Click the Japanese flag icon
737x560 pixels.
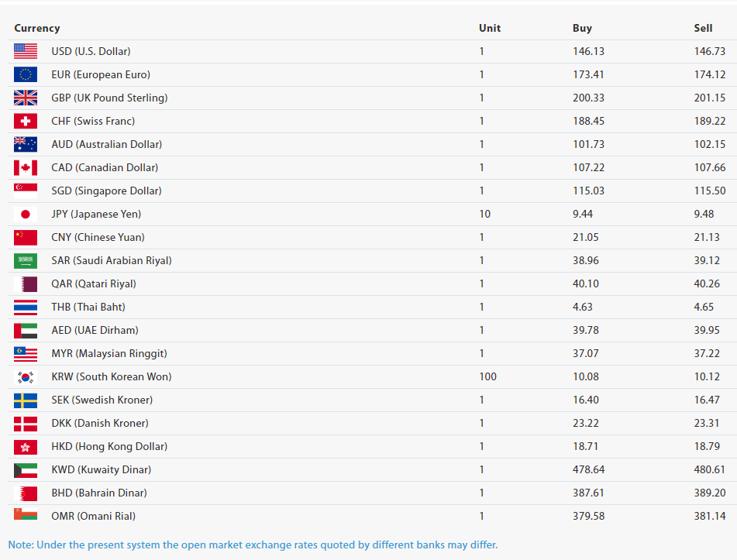(26, 214)
